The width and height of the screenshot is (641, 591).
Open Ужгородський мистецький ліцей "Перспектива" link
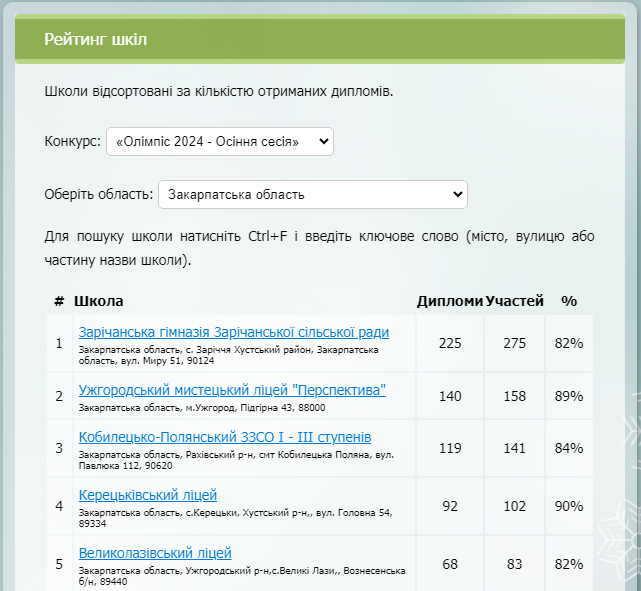click(232, 389)
